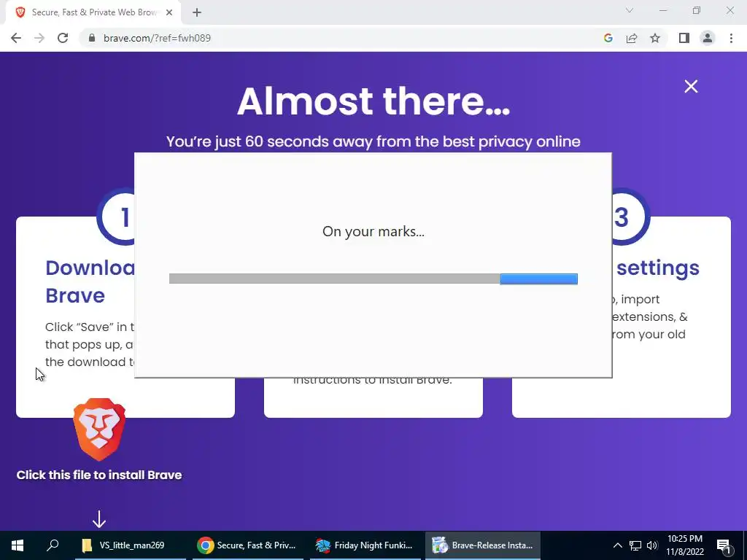The width and height of the screenshot is (747, 560).
Task: View site info via the padlock icon
Action: 92,38
